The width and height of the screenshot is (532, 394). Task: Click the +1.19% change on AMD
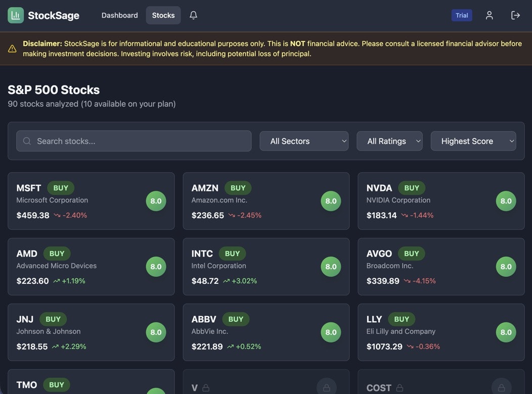point(74,281)
